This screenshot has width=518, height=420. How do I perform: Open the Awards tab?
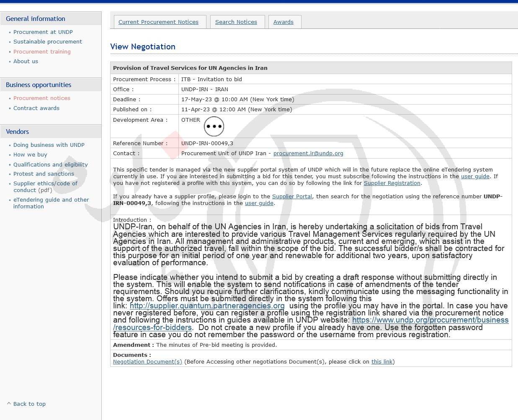[283, 22]
